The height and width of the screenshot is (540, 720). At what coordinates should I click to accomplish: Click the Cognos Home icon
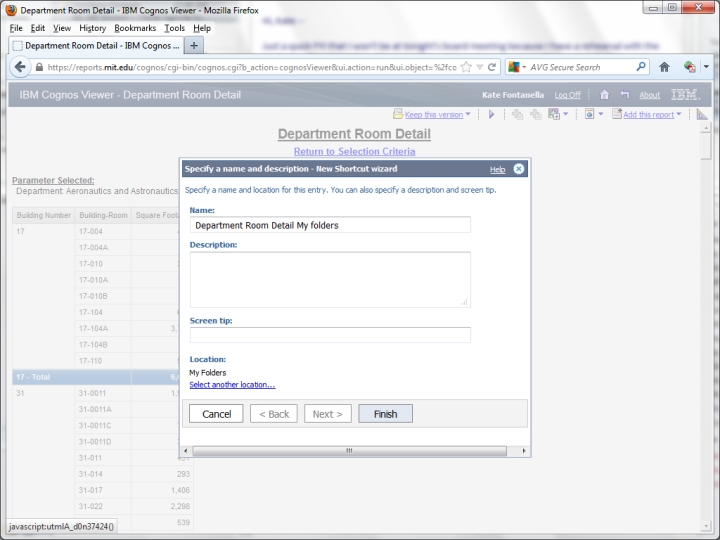click(605, 95)
